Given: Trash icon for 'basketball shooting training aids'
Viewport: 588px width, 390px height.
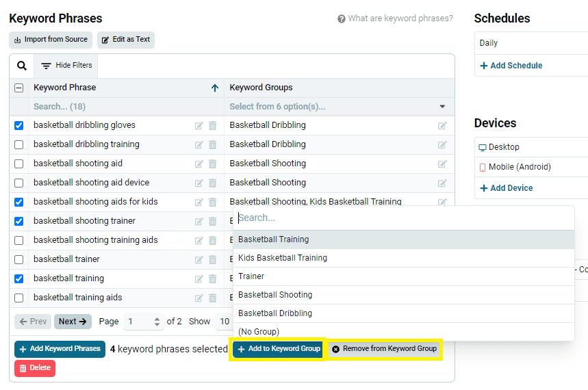Looking at the screenshot, I should click(x=213, y=240).
